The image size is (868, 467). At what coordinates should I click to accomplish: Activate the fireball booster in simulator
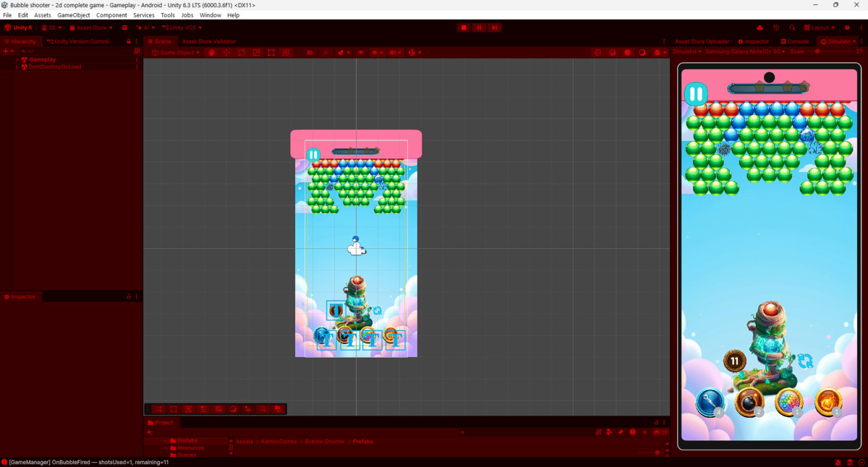click(x=828, y=402)
